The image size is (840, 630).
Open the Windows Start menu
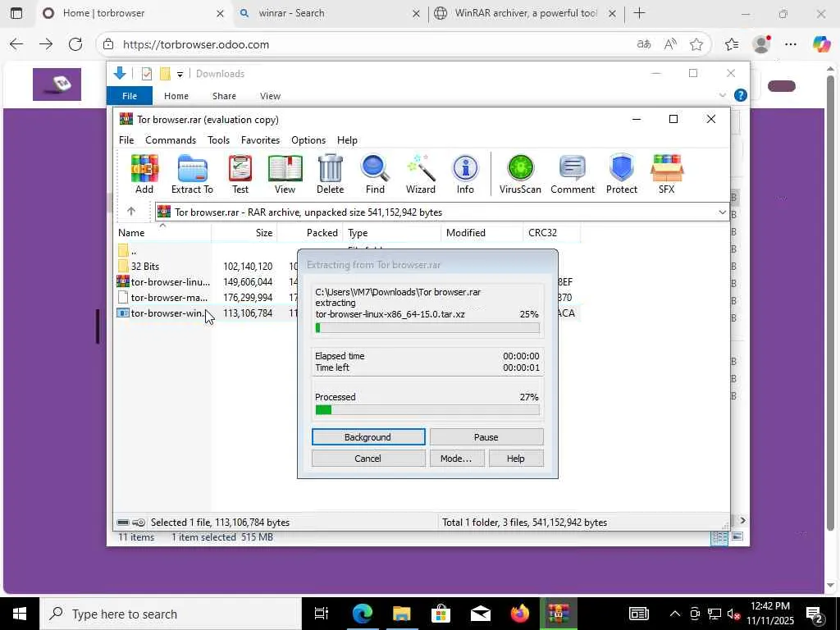click(x=20, y=614)
